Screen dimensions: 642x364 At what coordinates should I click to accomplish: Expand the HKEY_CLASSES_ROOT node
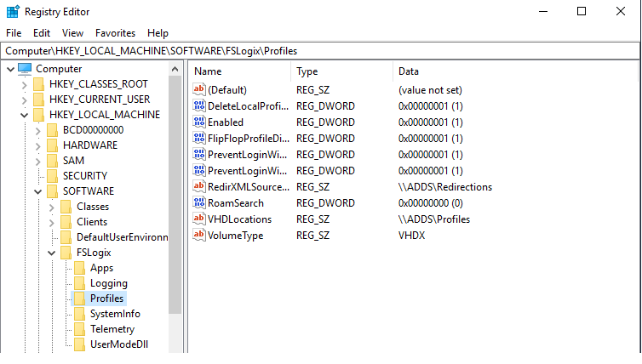24,85
